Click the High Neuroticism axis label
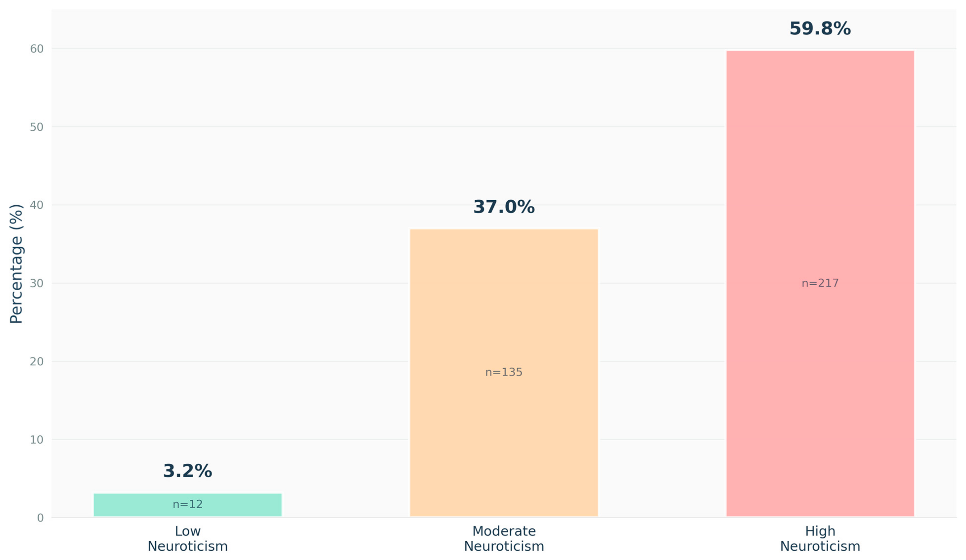 (x=820, y=538)
